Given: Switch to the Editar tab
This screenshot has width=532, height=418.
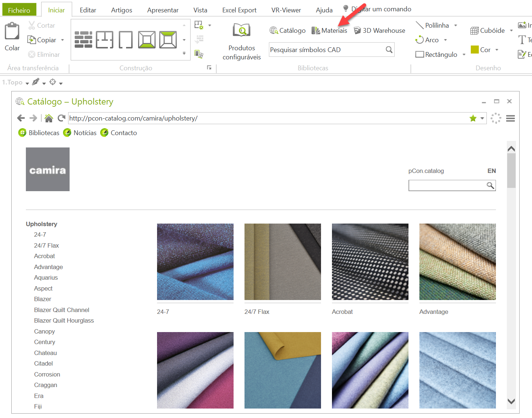Looking at the screenshot, I should 88,10.
